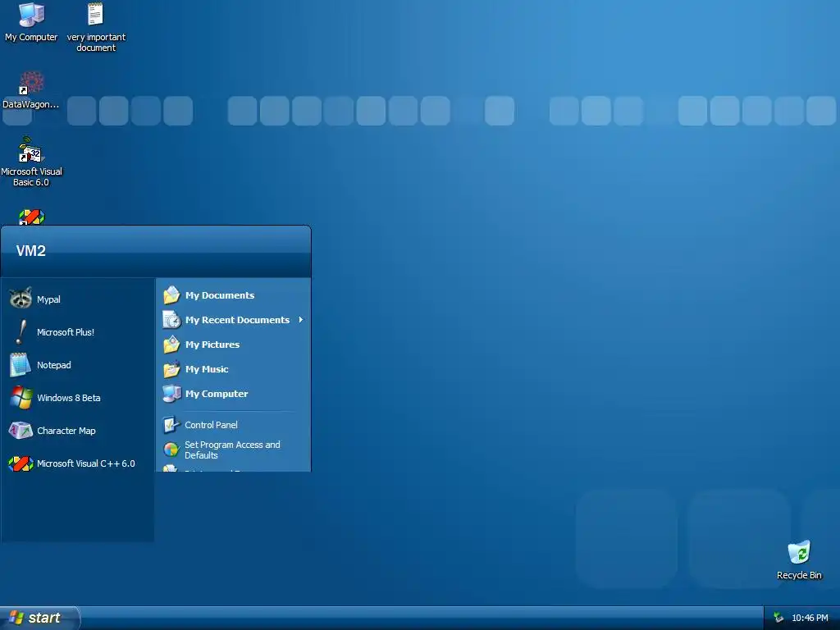Click the Visual C++ 6.0 menu icon

coord(21,463)
